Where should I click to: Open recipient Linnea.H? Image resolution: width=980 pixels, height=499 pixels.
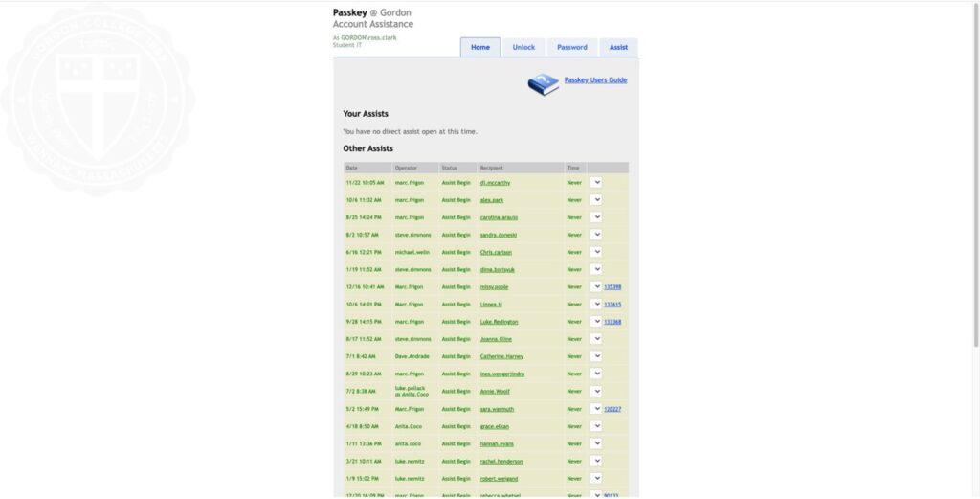point(491,305)
